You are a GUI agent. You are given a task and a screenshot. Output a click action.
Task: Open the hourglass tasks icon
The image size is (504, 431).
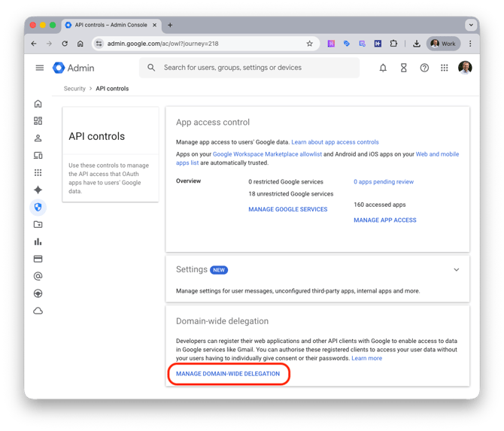pos(403,68)
